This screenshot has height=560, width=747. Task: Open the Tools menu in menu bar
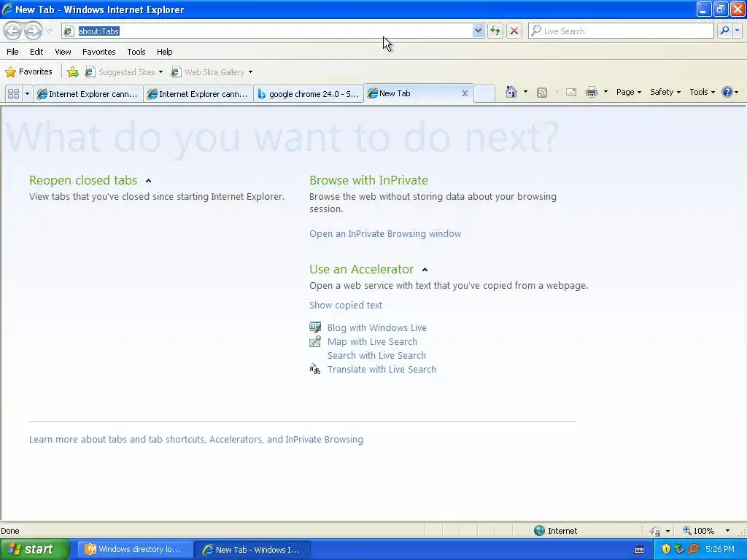tap(136, 52)
